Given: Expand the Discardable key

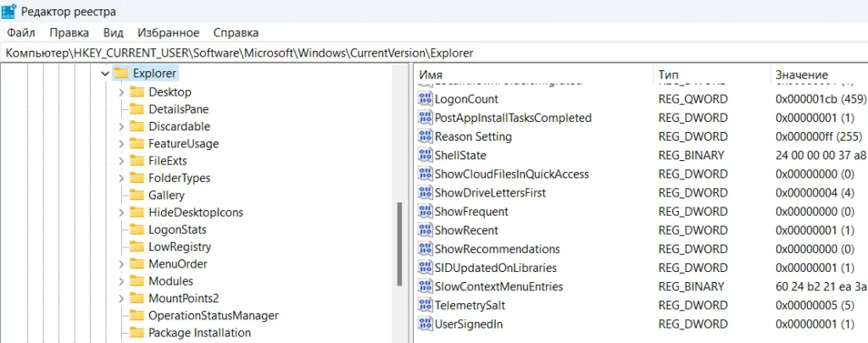Looking at the screenshot, I should click(121, 127).
